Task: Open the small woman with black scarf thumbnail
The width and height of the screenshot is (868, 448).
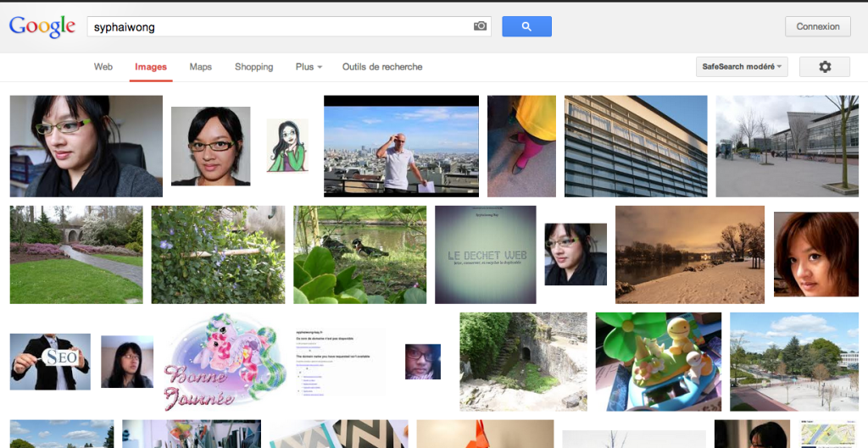Action: click(576, 254)
